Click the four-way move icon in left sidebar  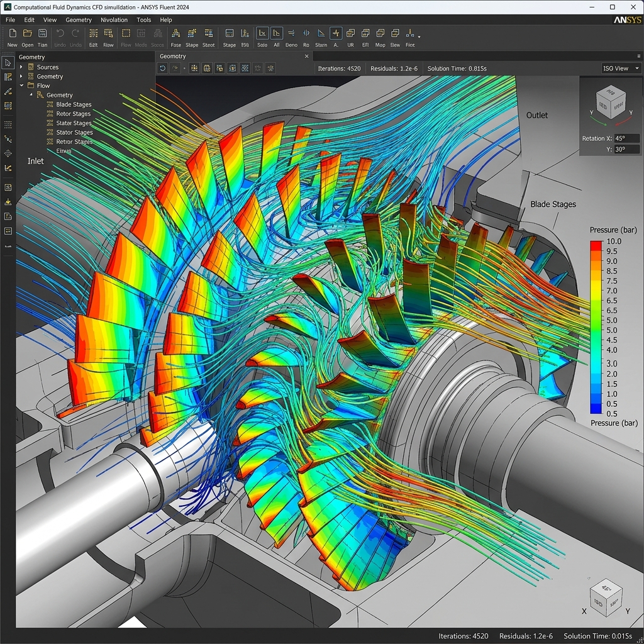click(8, 153)
